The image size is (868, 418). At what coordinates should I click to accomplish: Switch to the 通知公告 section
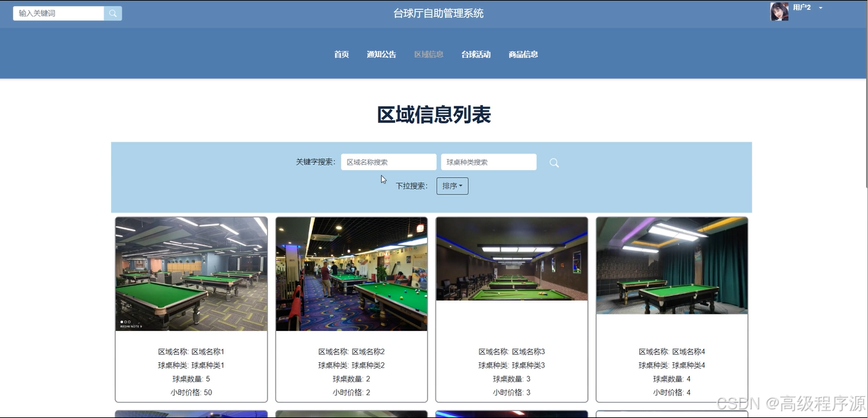(x=381, y=54)
